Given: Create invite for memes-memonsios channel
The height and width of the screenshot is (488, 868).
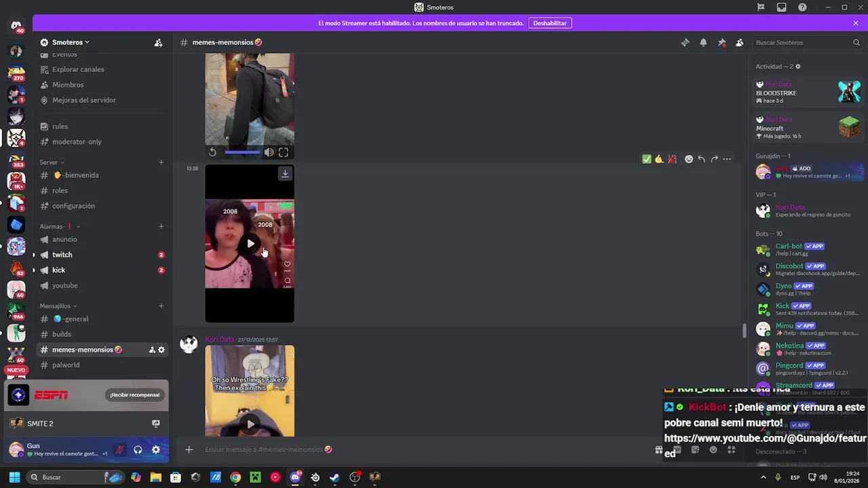Looking at the screenshot, I should point(152,350).
